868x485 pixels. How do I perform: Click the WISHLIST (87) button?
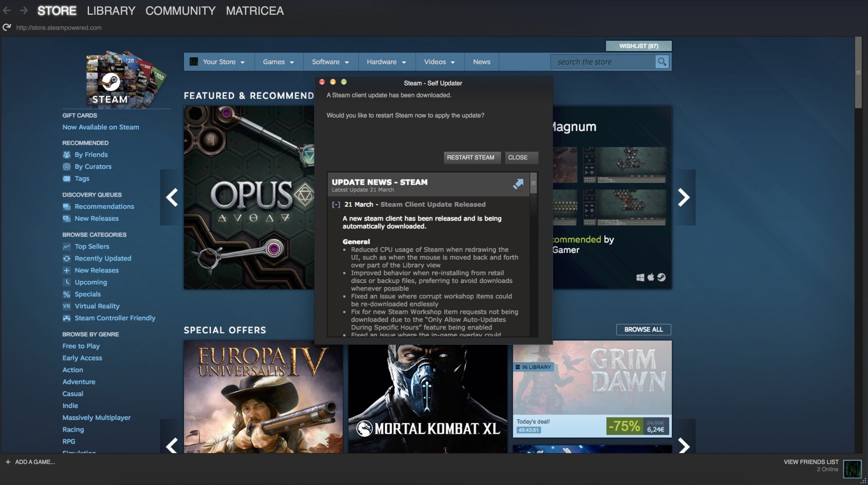pos(638,46)
